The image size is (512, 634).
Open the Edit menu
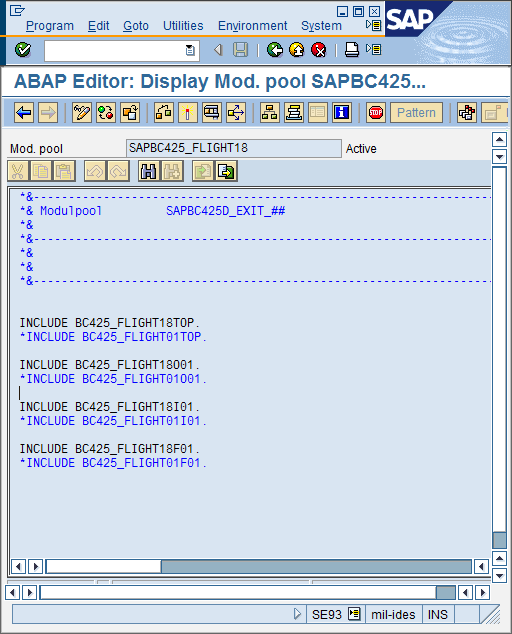tap(99, 26)
